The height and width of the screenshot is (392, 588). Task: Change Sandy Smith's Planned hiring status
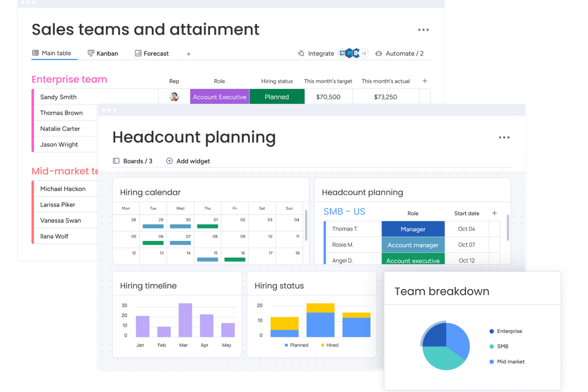point(277,97)
